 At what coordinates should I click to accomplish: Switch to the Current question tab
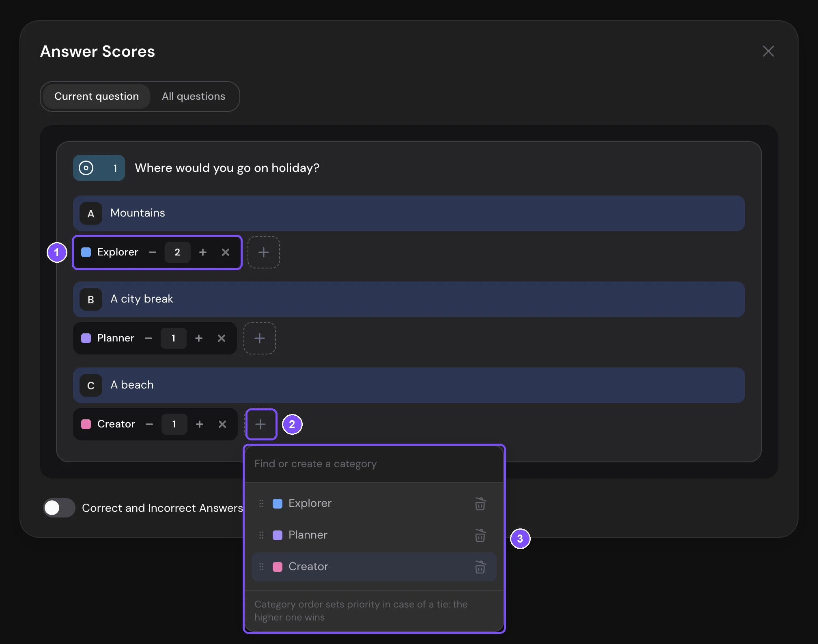click(97, 97)
